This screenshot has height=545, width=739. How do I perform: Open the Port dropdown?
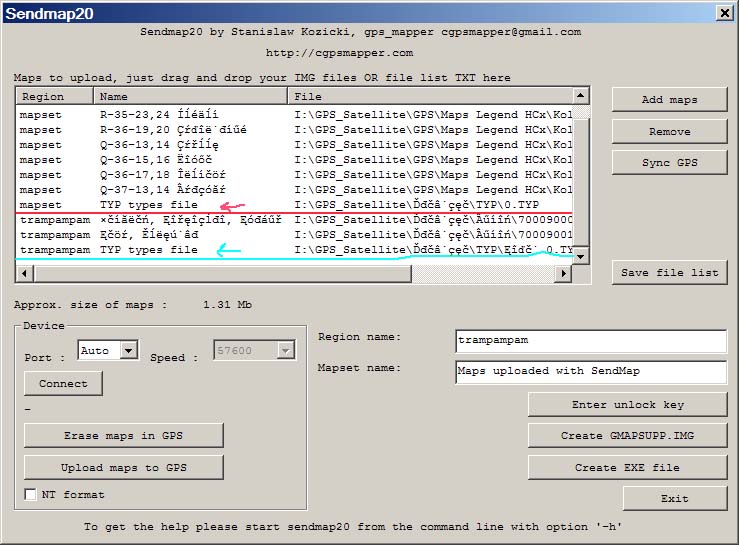point(128,351)
